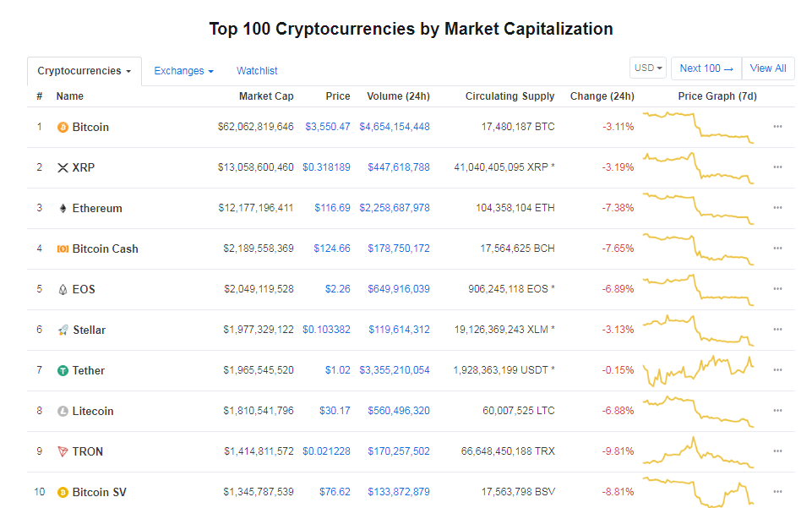Click the Tether logo icon

pos(63,371)
